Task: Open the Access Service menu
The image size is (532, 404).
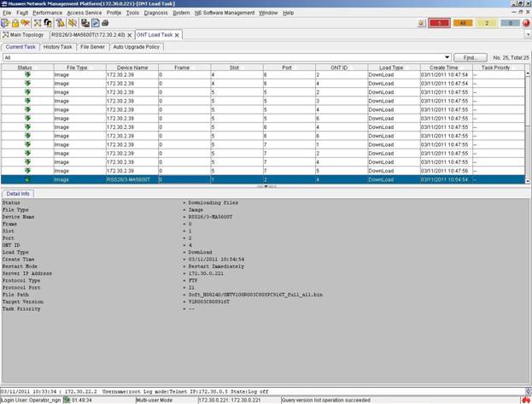Action: click(85, 13)
